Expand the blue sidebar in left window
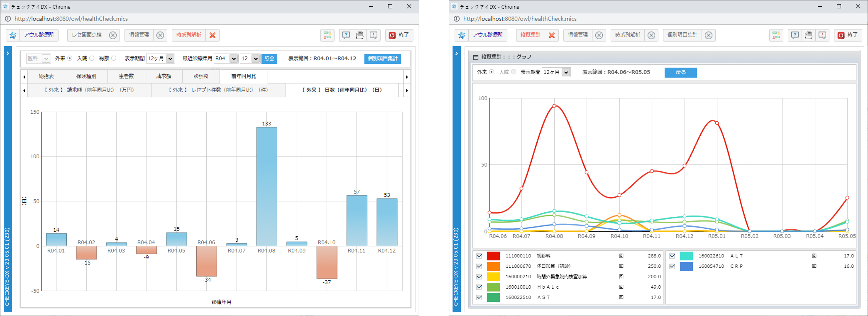The height and width of the screenshot is (316, 868). 8,53
